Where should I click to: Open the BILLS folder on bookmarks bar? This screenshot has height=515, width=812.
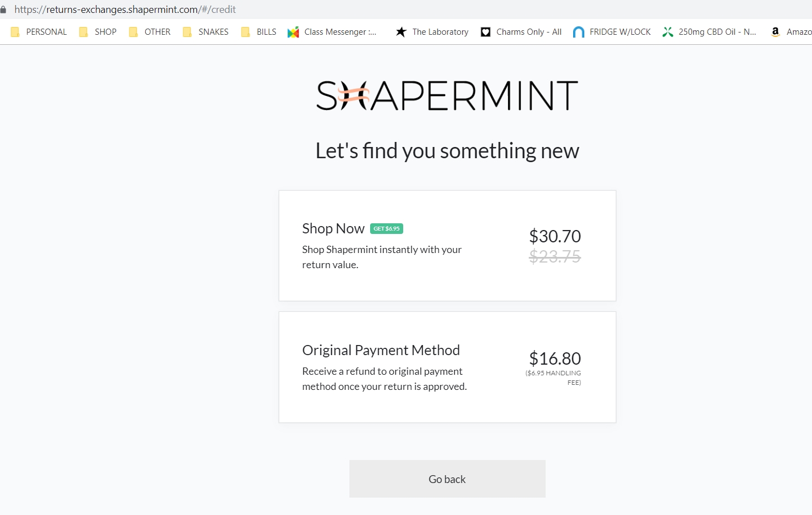pyautogui.click(x=257, y=32)
